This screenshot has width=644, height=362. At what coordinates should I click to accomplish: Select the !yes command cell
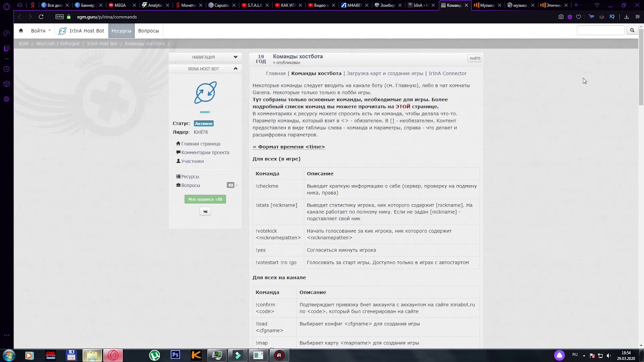[x=278, y=250]
